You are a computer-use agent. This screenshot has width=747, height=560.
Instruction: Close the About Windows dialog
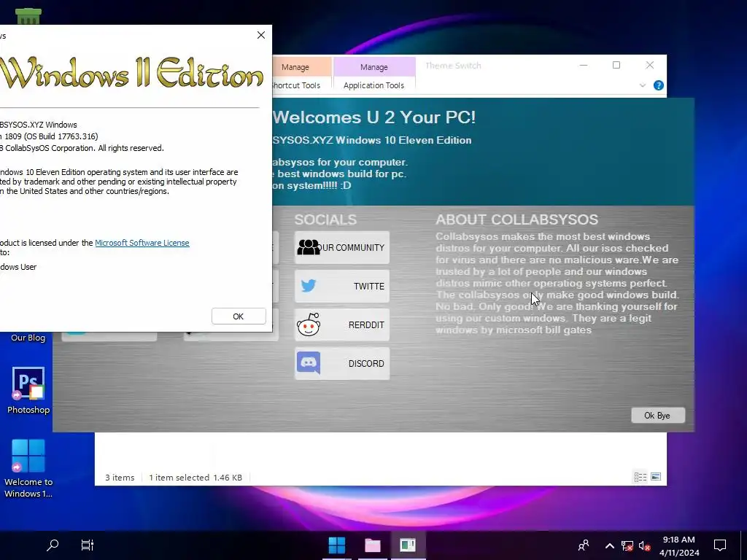point(261,35)
